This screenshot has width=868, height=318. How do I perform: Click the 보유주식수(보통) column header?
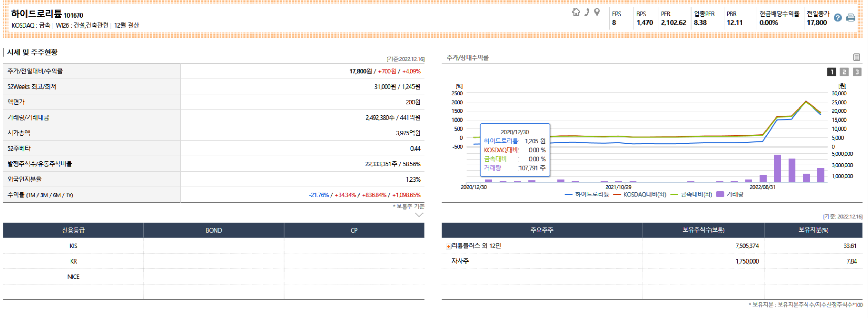coord(703,230)
